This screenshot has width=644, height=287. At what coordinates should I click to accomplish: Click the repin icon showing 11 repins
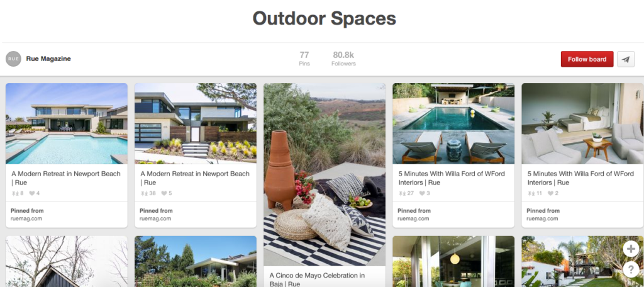point(531,193)
